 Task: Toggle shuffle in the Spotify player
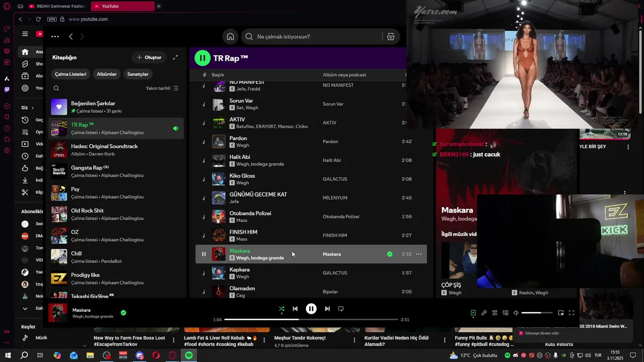[282, 309]
